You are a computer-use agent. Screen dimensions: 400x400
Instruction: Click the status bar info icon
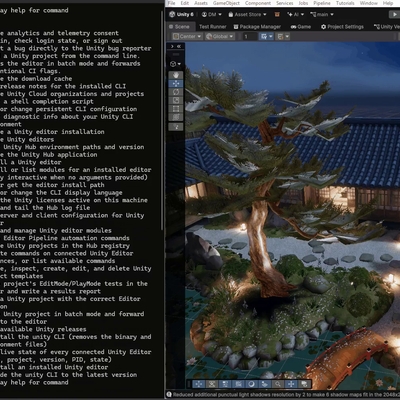(x=169, y=395)
